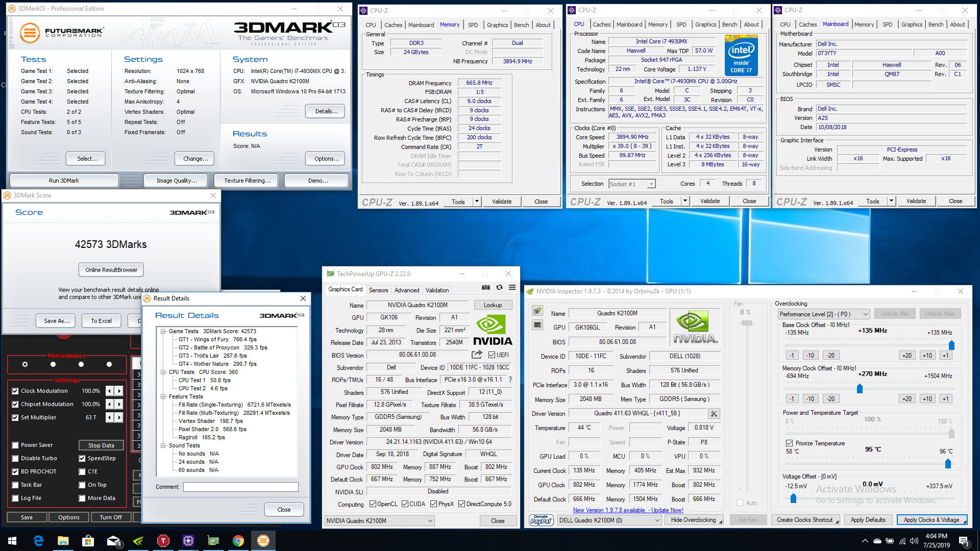980x551 pixels.
Task: Open the Validation tab in GPU-Z
Action: [437, 290]
